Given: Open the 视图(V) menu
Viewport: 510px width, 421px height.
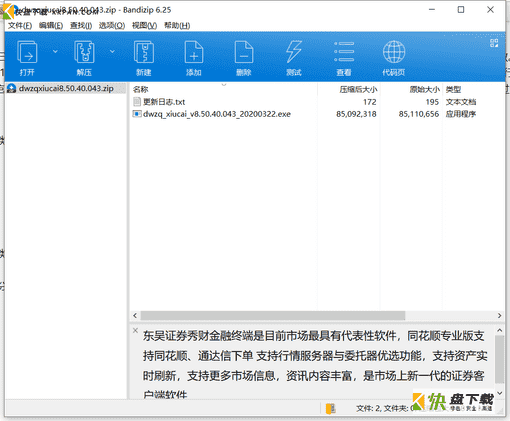Looking at the screenshot, I should click(144, 25).
